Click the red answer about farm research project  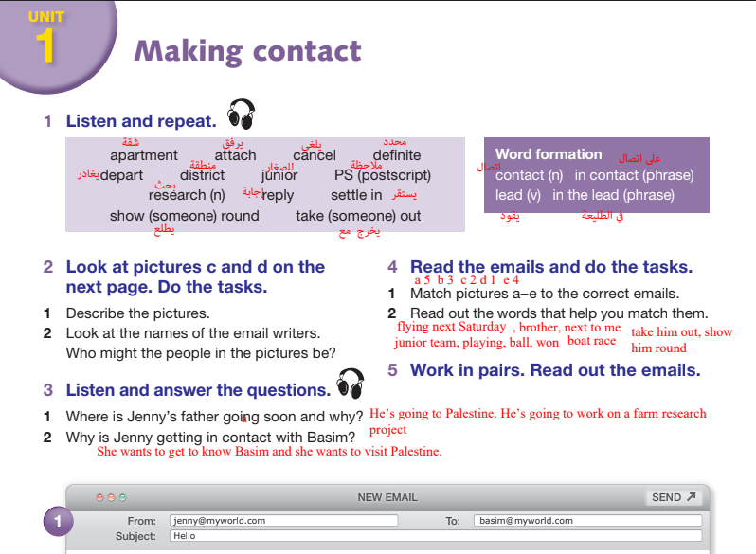(537, 420)
